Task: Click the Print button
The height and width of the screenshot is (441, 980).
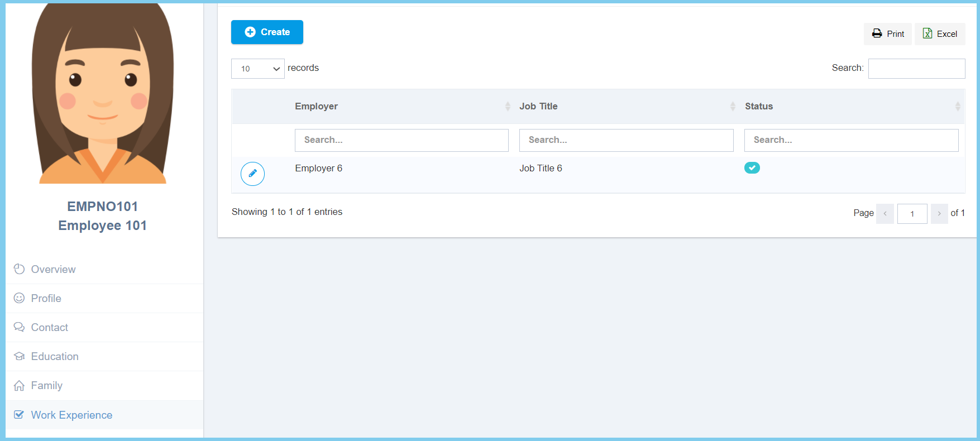Action: (x=887, y=34)
